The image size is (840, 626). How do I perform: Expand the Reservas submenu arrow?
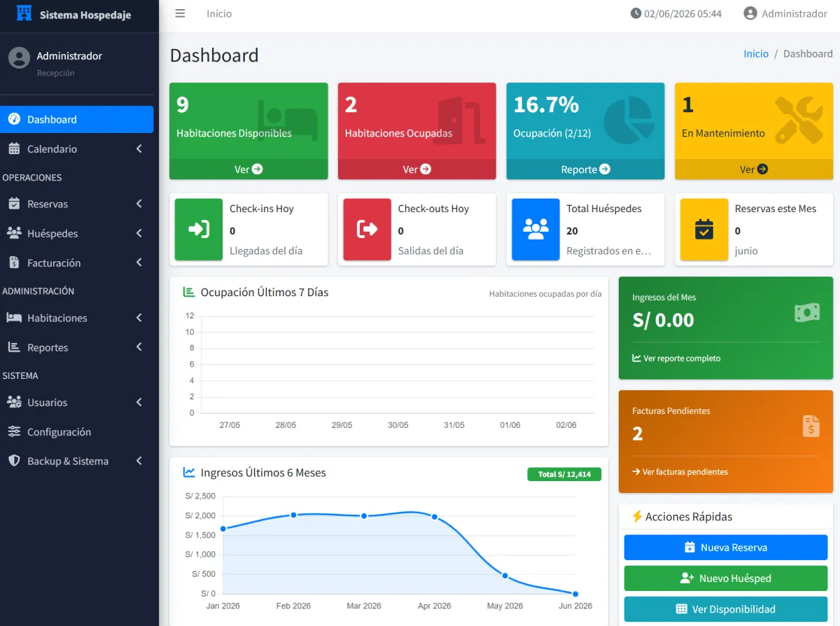pyautogui.click(x=139, y=204)
